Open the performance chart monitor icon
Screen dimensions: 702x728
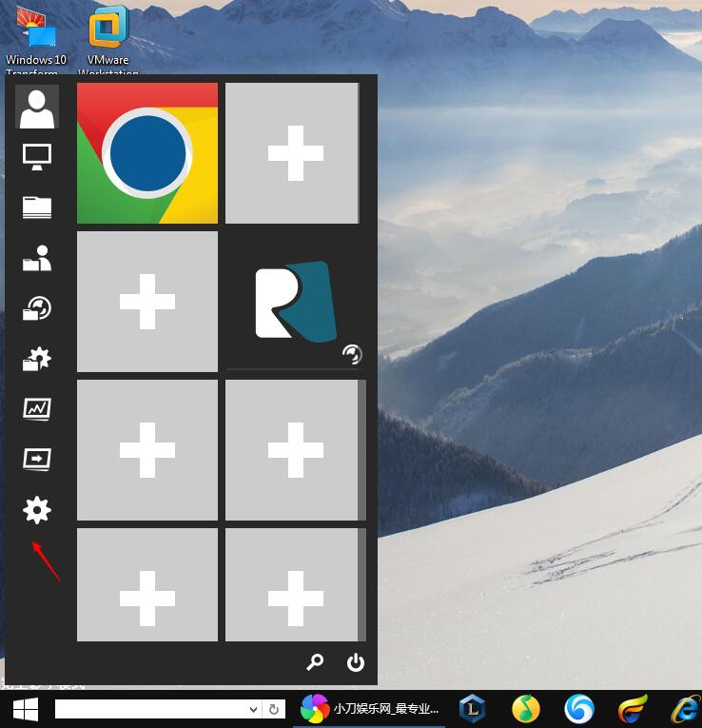[x=37, y=409]
